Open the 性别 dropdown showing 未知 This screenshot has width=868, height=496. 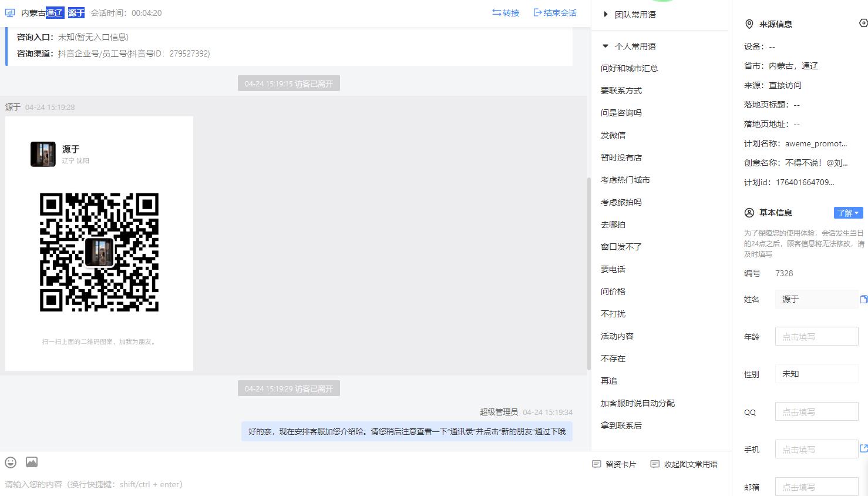(816, 374)
